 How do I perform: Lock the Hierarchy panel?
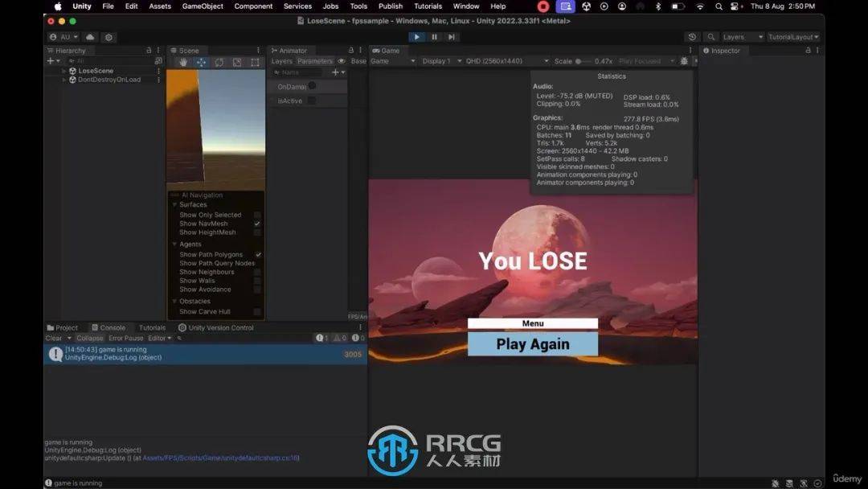click(x=149, y=51)
